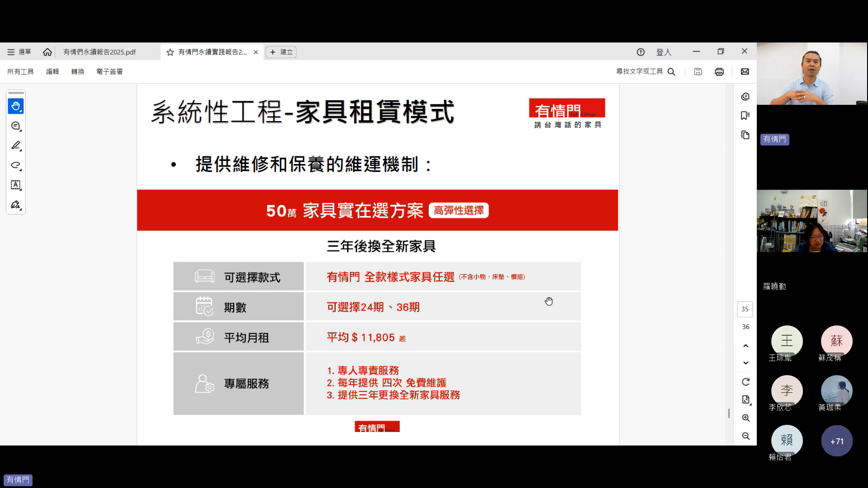The height and width of the screenshot is (488, 868).
Task: Click the 建立 new tab button
Action: (281, 52)
